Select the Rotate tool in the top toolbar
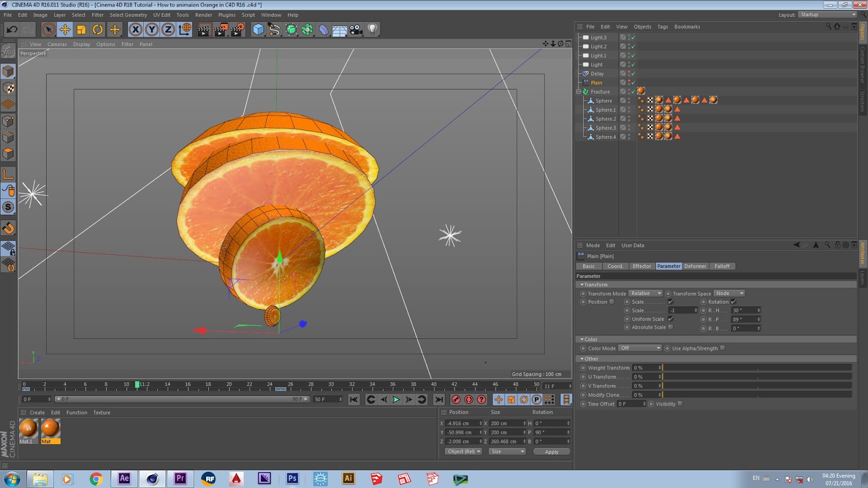Screen dimensions: 868x488 (x=98, y=29)
